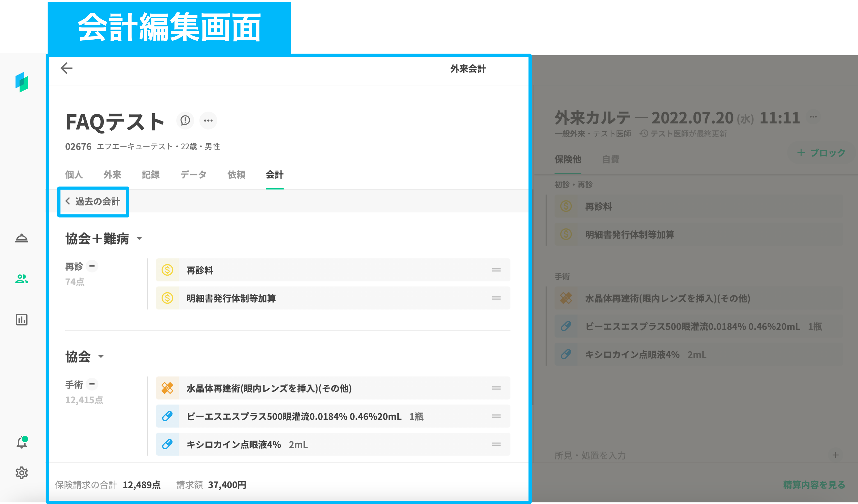
Task: Open the more options menu beside FAQテスト
Action: pos(208,120)
